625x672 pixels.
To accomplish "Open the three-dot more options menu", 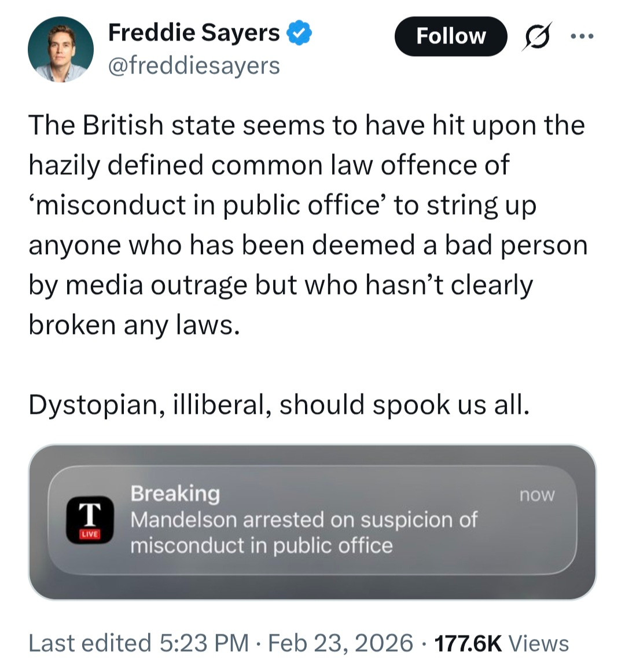I will tap(581, 36).
